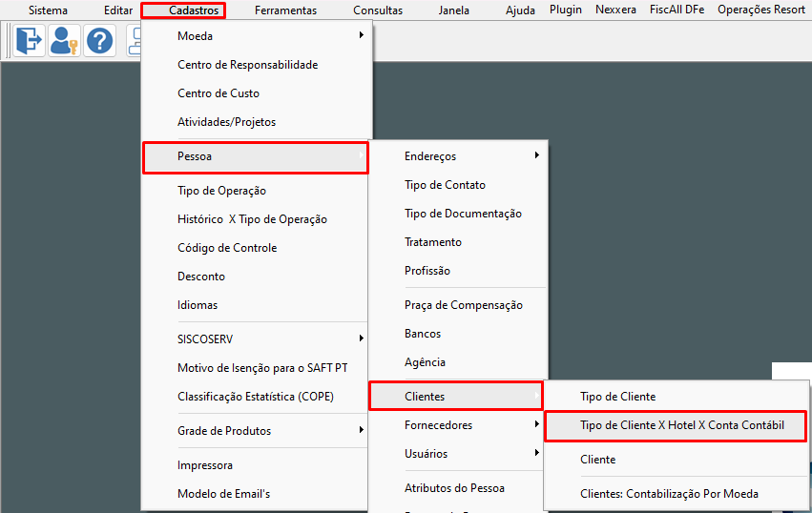Select Tipo de Contato entry

(x=458, y=185)
